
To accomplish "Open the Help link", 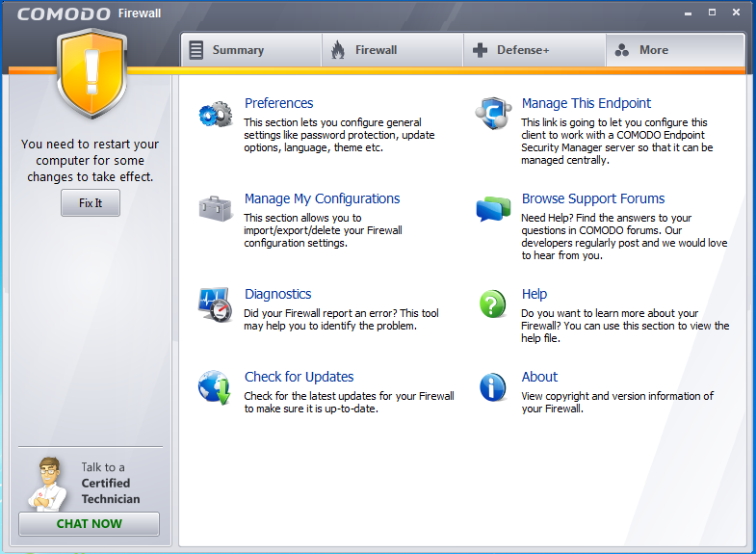I will (534, 294).
